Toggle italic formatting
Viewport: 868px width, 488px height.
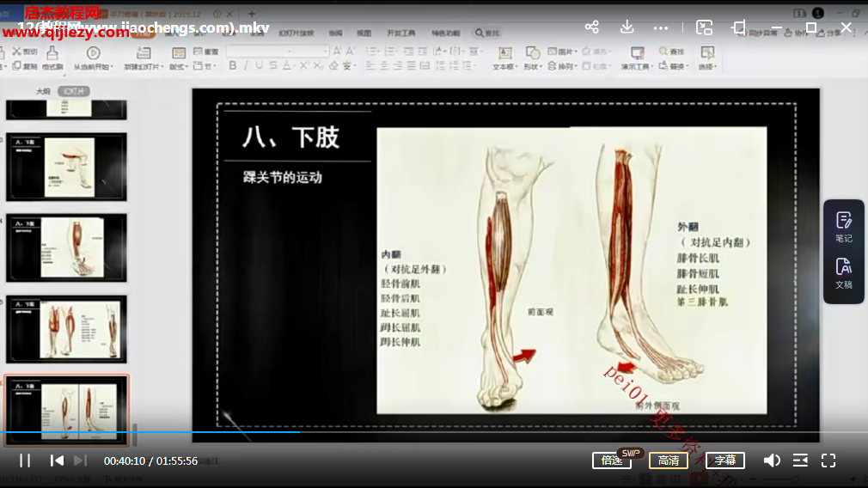point(246,66)
